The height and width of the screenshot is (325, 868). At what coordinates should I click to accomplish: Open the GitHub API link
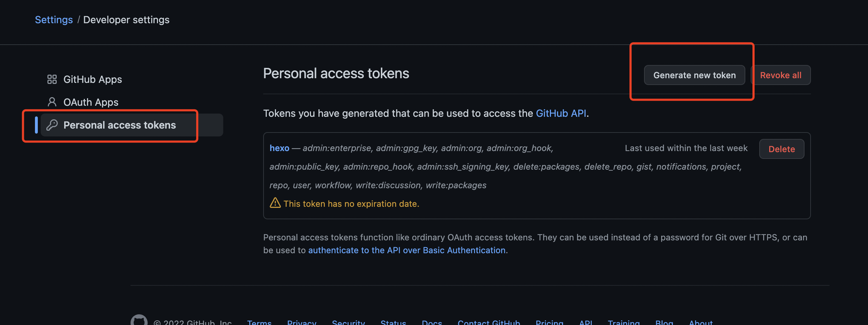561,113
